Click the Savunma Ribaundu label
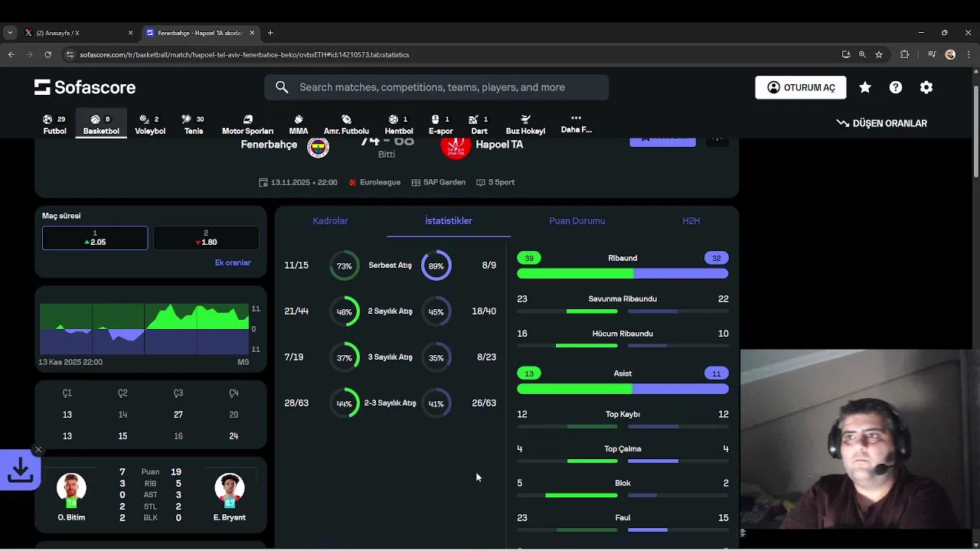The height and width of the screenshot is (551, 980). [622, 298]
